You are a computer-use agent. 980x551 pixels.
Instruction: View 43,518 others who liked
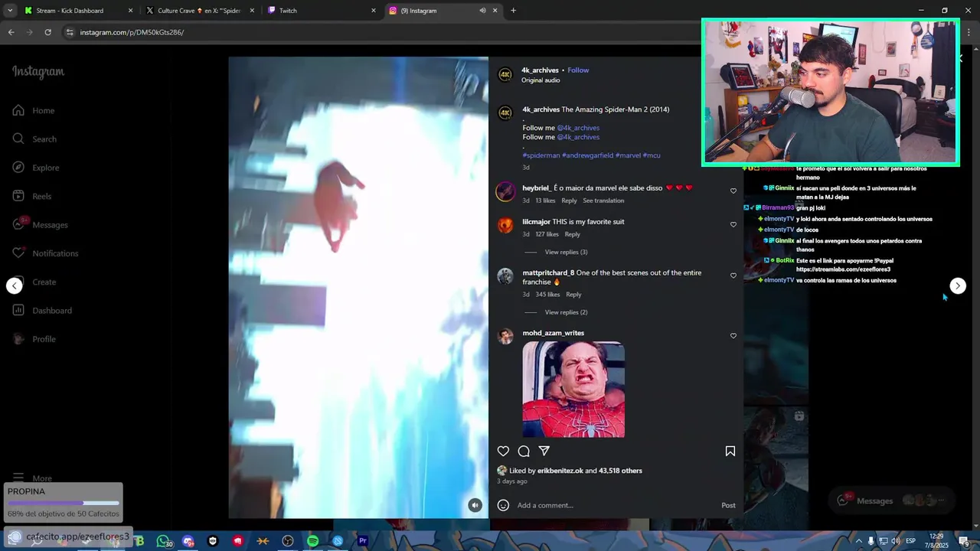620,471
